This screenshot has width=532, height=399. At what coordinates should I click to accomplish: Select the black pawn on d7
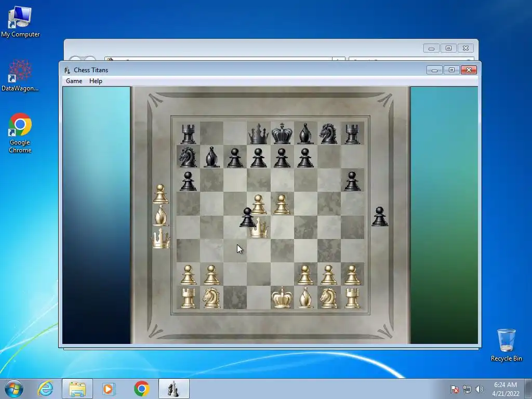[258, 158]
